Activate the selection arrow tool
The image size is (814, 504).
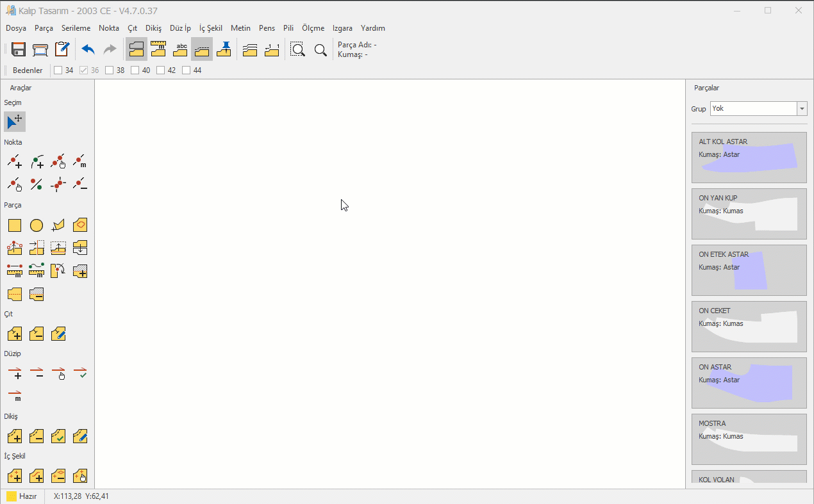tap(15, 121)
